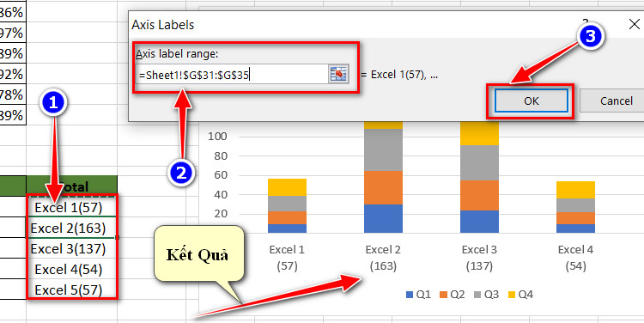Click the range selector collapse icon
644x323 pixels.
tap(338, 75)
